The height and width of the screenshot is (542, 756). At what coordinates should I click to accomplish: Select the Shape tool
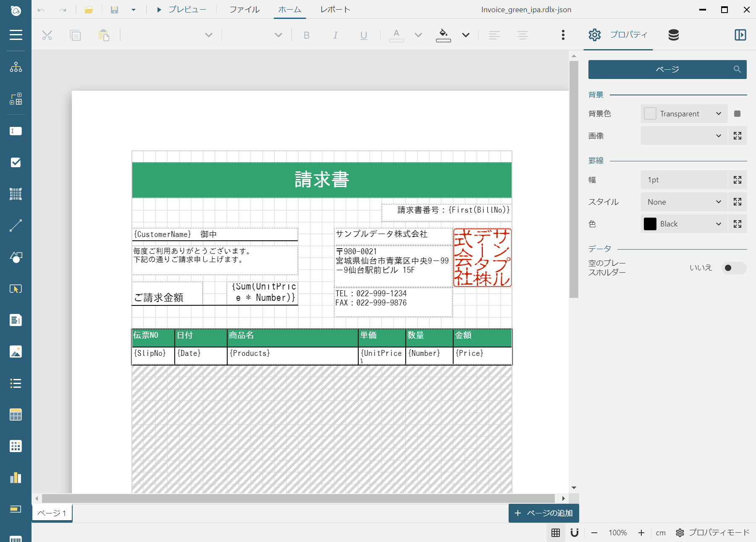pyautogui.click(x=16, y=257)
